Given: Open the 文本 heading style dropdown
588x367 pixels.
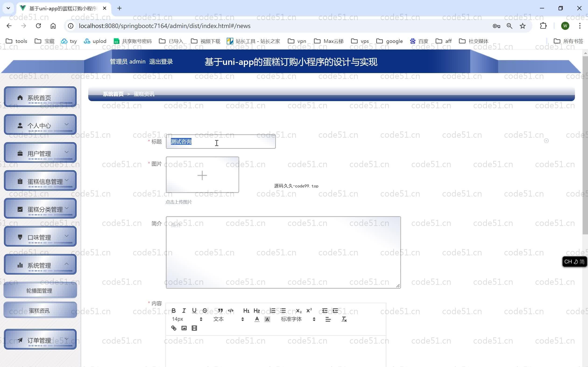Looking at the screenshot, I should 228,319.
